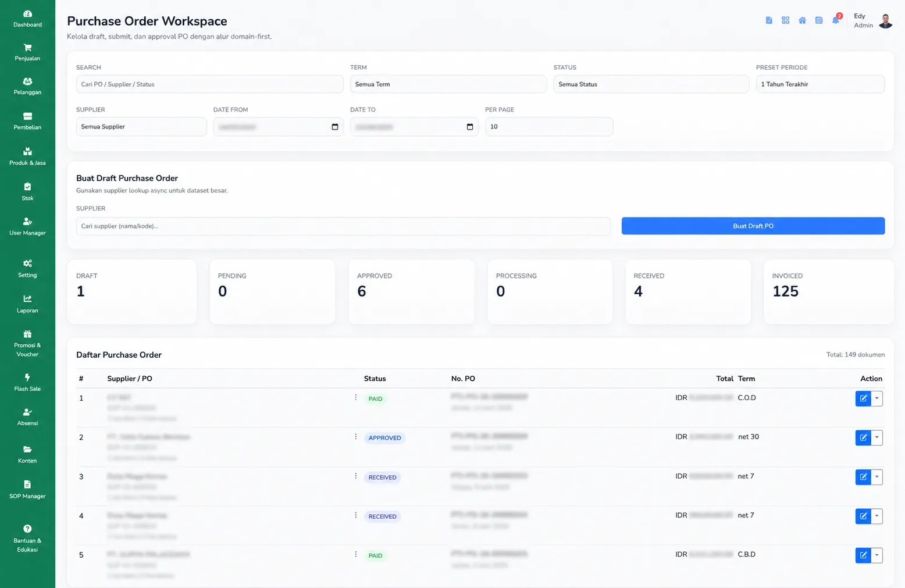
Task: Click the Cari supplier (nama/kode) field
Action: coord(343,226)
